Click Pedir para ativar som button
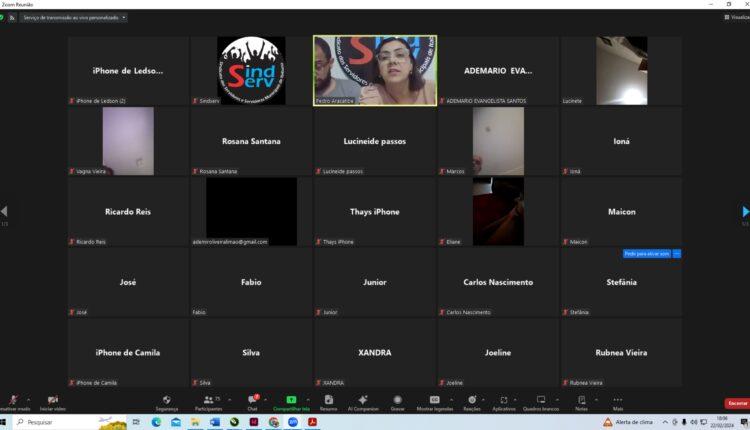The image size is (750, 430). [646, 254]
